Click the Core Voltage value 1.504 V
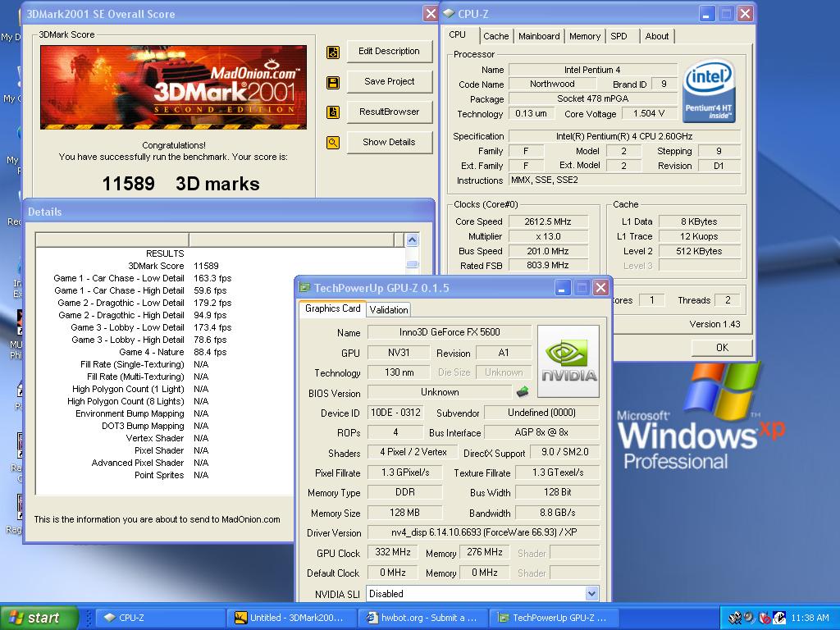 point(648,113)
